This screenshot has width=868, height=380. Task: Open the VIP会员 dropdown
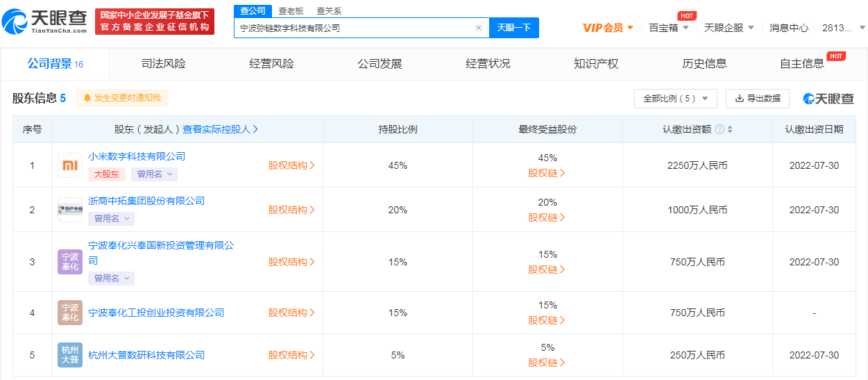pyautogui.click(x=608, y=28)
